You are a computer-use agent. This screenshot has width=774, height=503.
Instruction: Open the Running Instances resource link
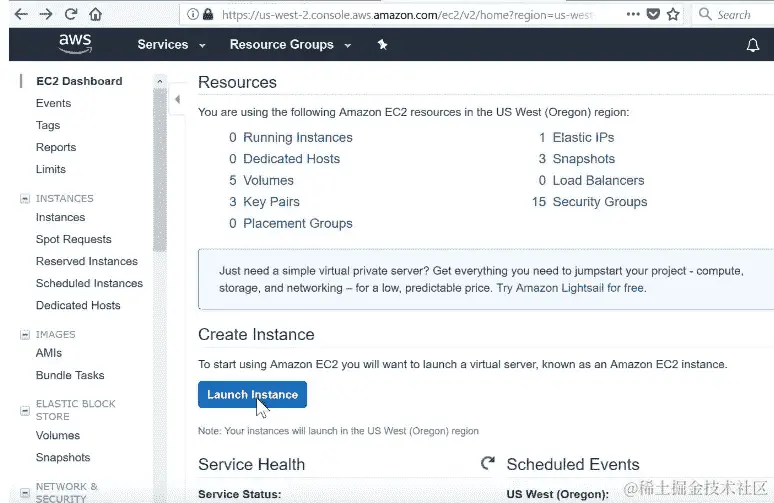click(x=298, y=137)
